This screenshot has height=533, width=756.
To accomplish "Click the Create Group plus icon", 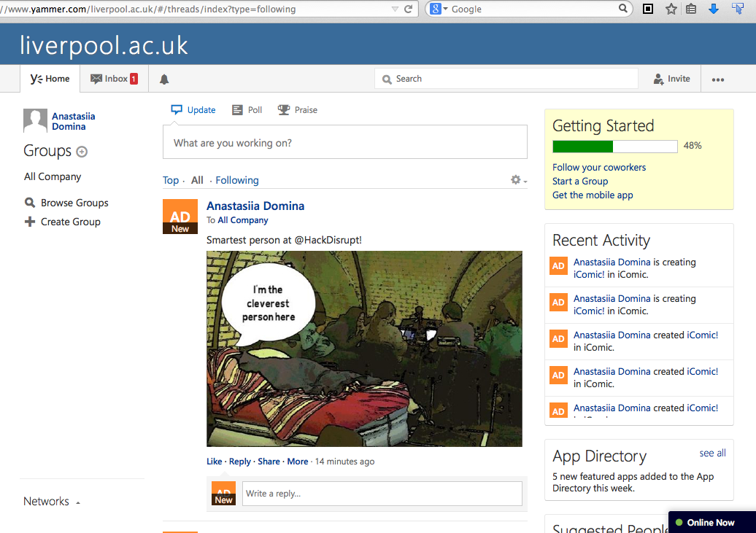I will (30, 222).
